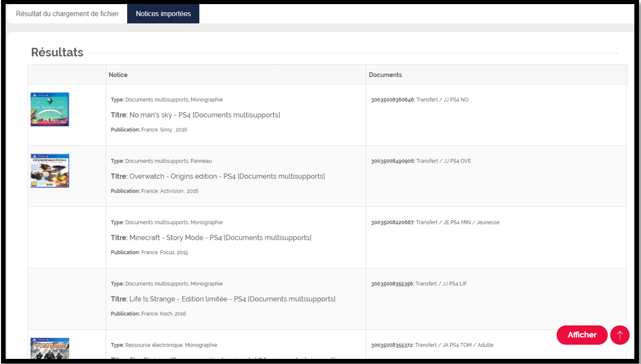
Task: Click Transfert / JJ PS4 LIF location
Action: tap(441, 284)
